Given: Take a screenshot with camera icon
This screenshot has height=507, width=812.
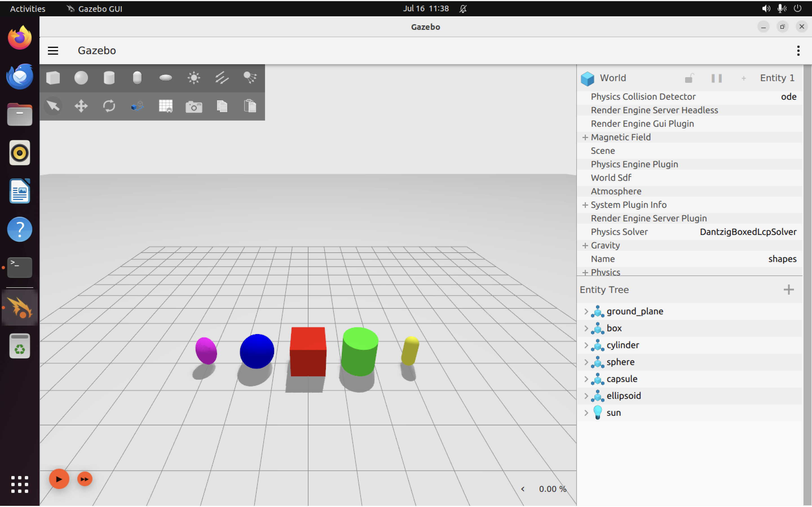Looking at the screenshot, I should (194, 107).
